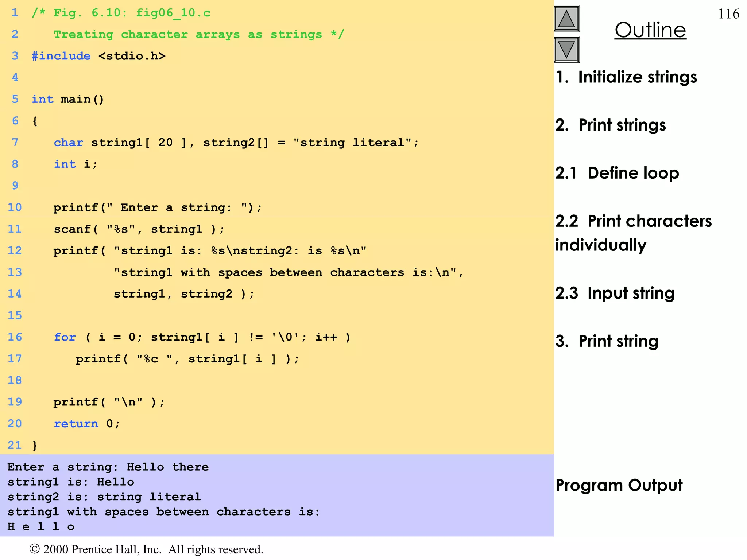Click the 'Program Output' label
747x560 pixels.
pos(619,485)
